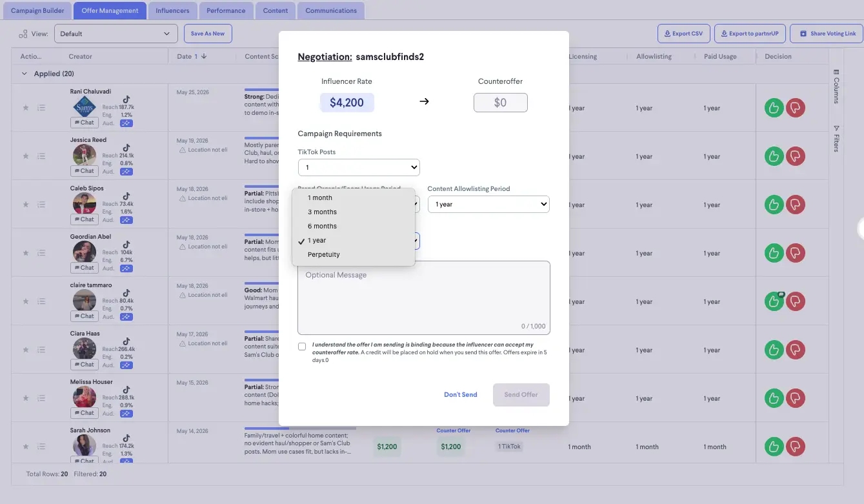
Task: Open audience analytics icon for Jessica Reed
Action: tap(126, 172)
